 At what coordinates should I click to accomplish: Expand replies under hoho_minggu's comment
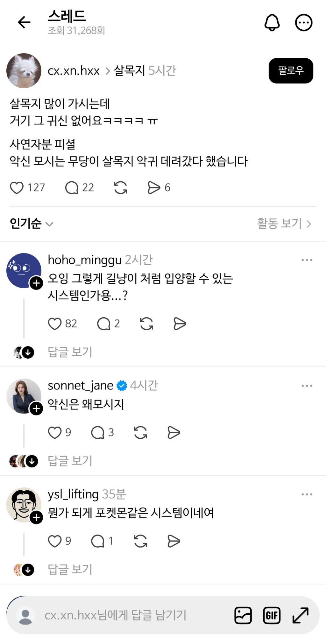click(x=70, y=352)
